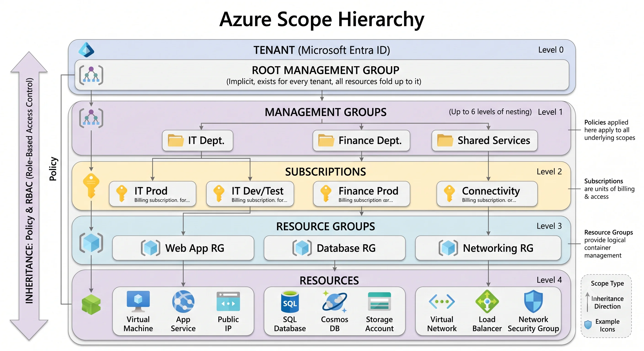The image size is (644, 351).
Task: Click the IT Dev/Test subscription name
Action: [x=258, y=191]
